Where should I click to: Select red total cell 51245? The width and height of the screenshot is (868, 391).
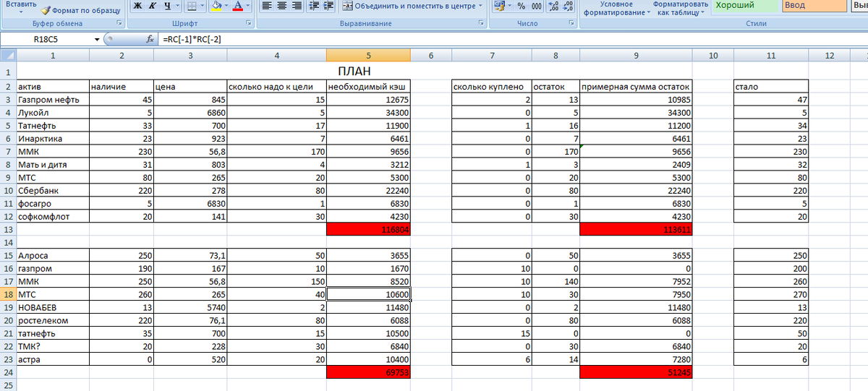coord(636,372)
